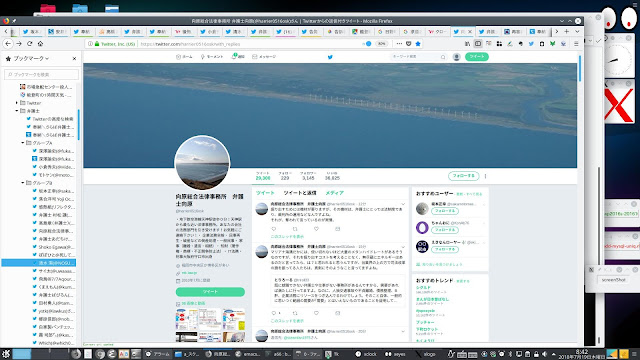Open Twitter メッセージ navigation item
The image size is (640, 360).
click(264, 57)
